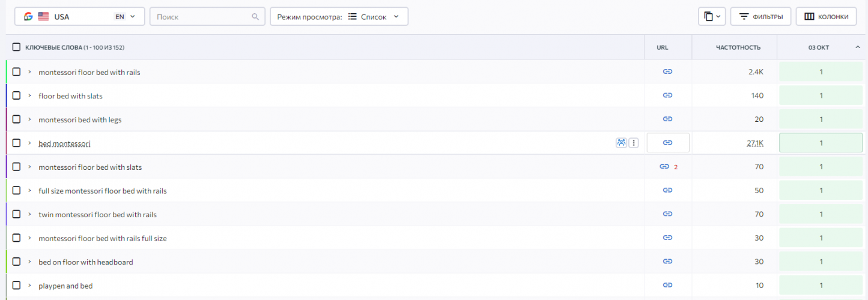Click frequency value 2.4K
The image size is (868, 300).
pos(756,71)
